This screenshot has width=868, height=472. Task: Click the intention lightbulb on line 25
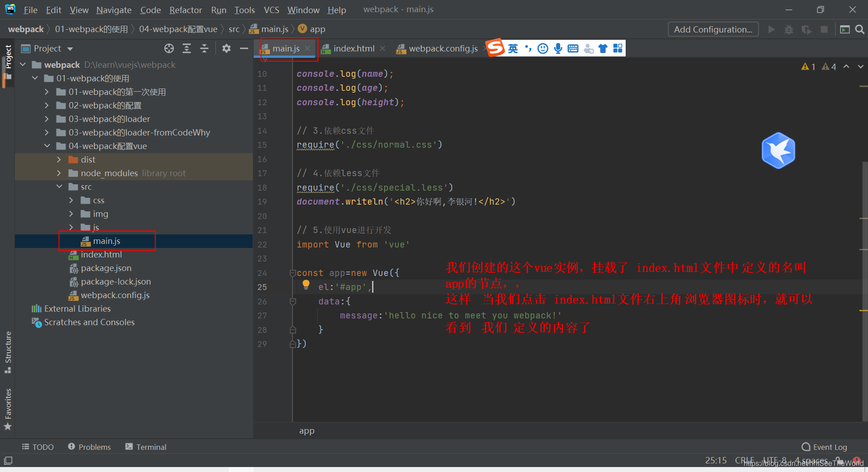306,285
